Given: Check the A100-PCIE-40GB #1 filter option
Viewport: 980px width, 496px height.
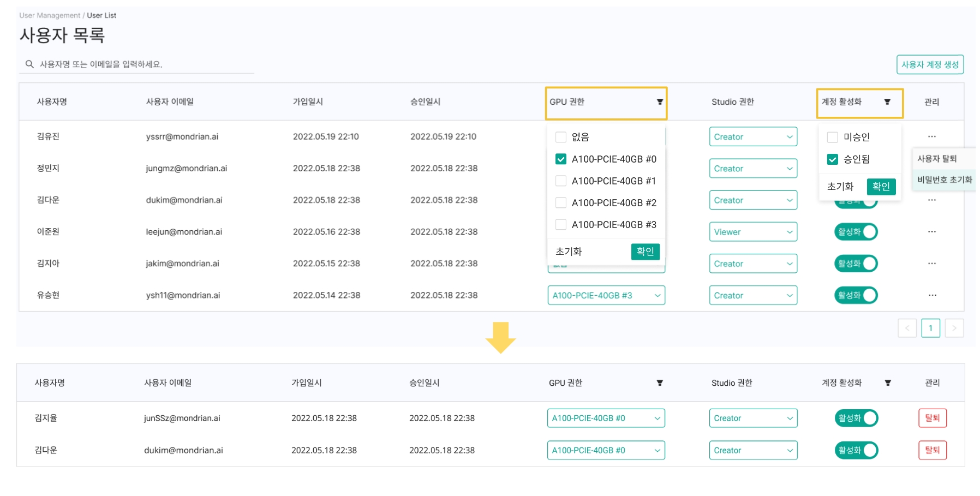Looking at the screenshot, I should [560, 181].
